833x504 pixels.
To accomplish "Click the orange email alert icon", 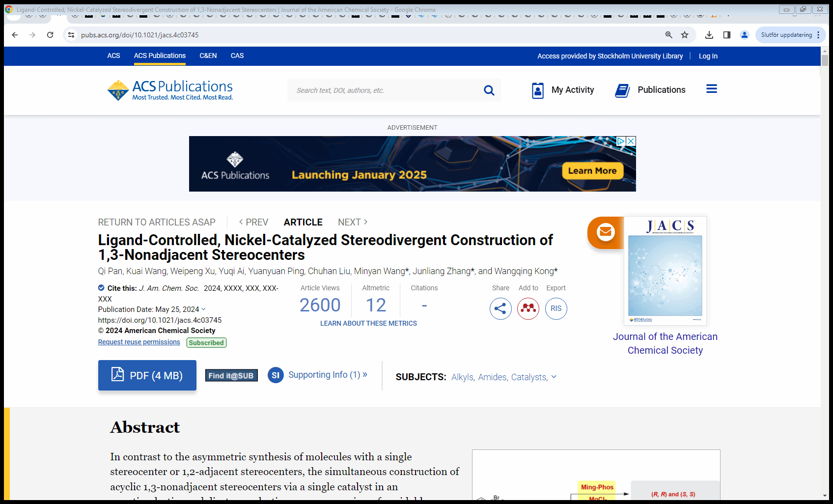I will [x=605, y=232].
